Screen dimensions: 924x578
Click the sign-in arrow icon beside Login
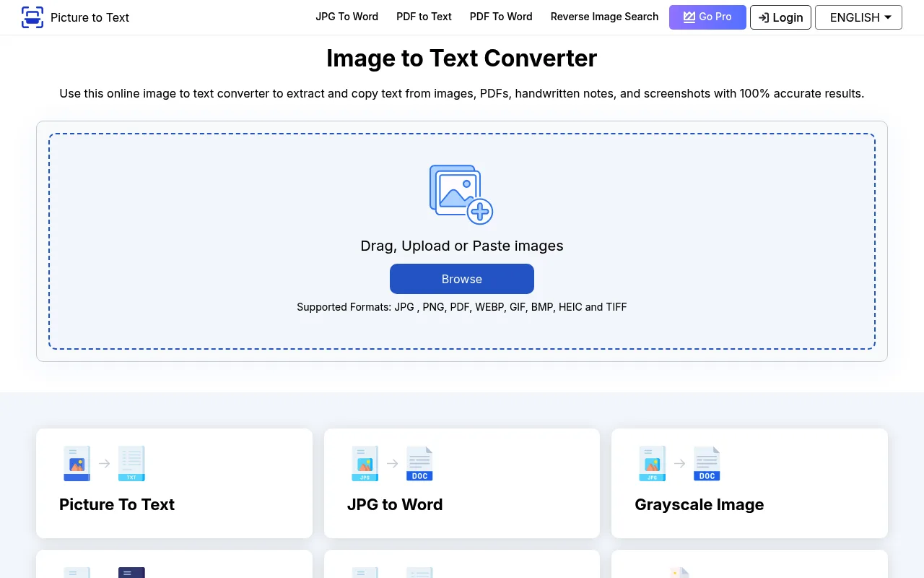[764, 17]
